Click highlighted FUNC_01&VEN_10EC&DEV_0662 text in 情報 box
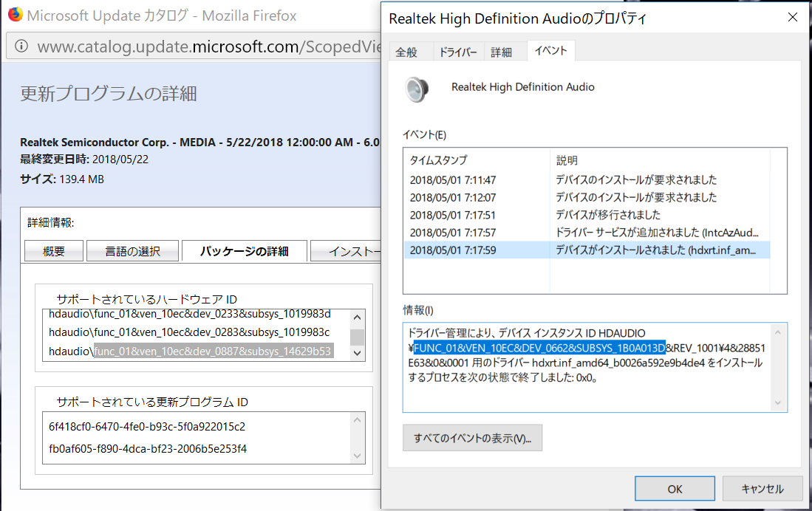Viewport: 812px width, 511px height. click(x=539, y=348)
